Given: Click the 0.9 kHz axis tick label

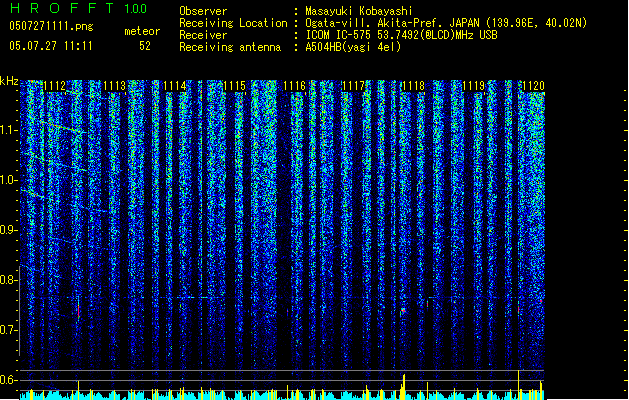Looking at the screenshot, I should click(x=9, y=230).
